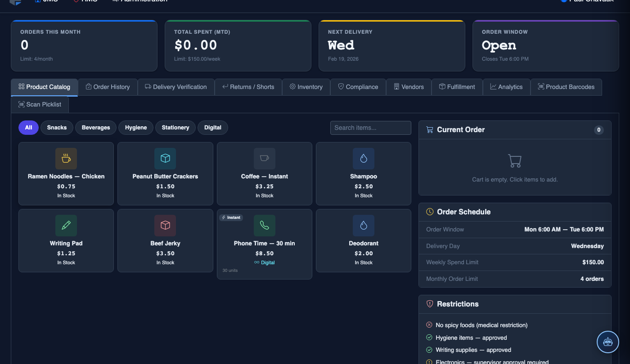Click the large empty-cart icon
The width and height of the screenshot is (630, 364).
[515, 161]
